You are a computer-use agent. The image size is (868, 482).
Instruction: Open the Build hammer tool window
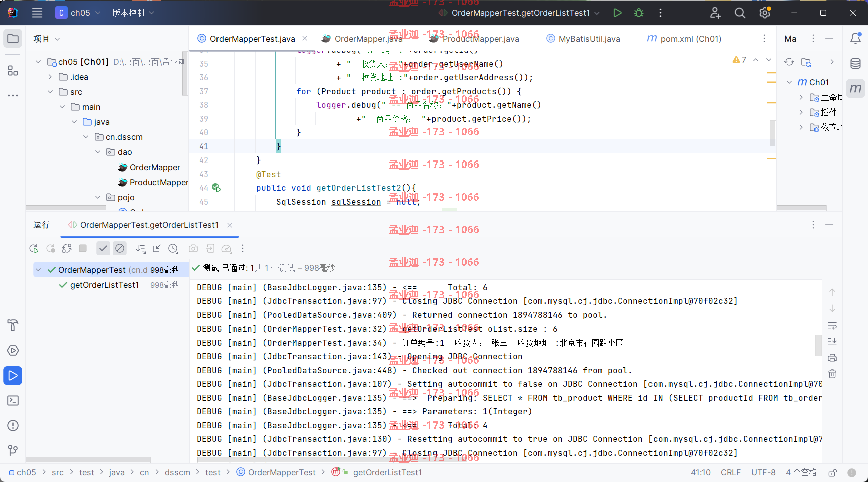13,325
